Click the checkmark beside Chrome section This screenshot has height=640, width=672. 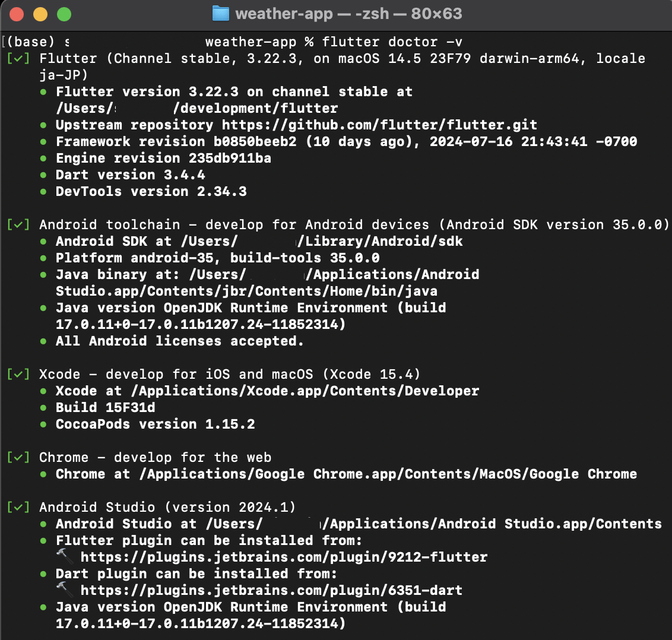pos(19,457)
